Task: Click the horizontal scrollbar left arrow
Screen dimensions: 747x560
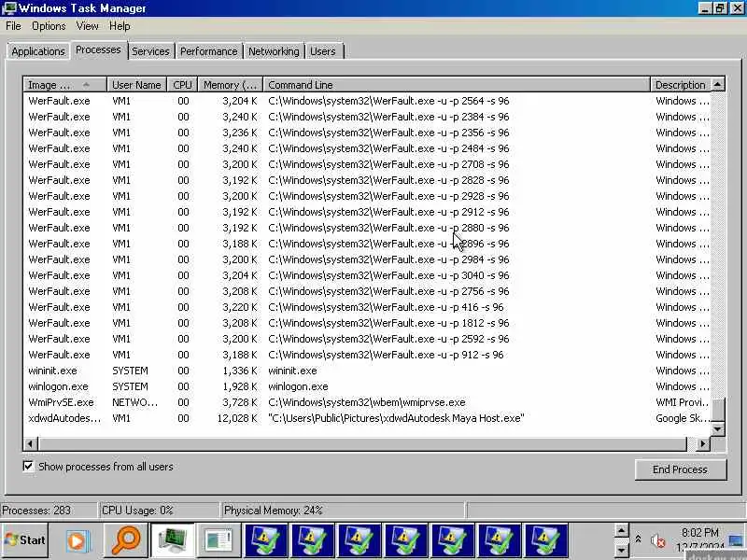Action: point(30,444)
